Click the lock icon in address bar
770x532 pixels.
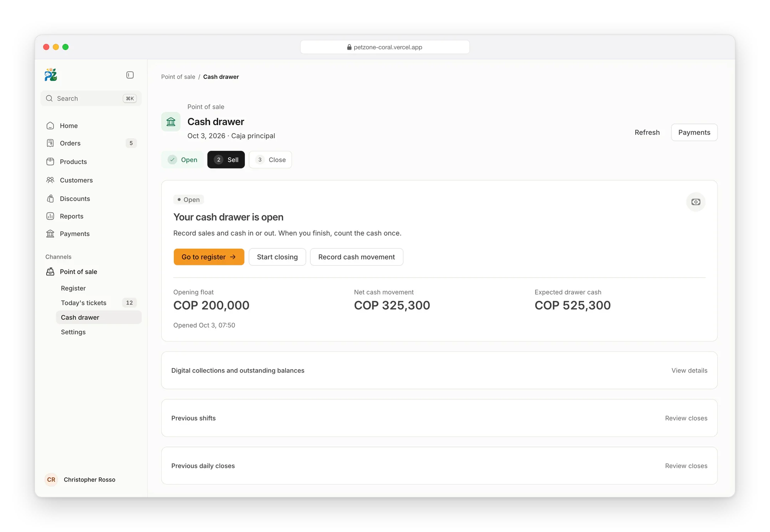pyautogui.click(x=349, y=47)
